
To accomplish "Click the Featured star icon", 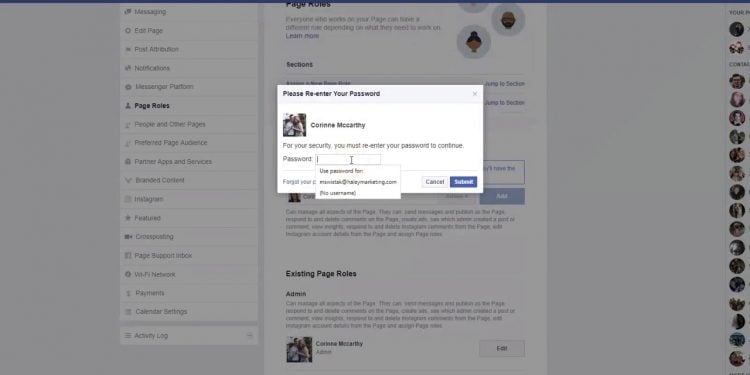I will point(128,218).
